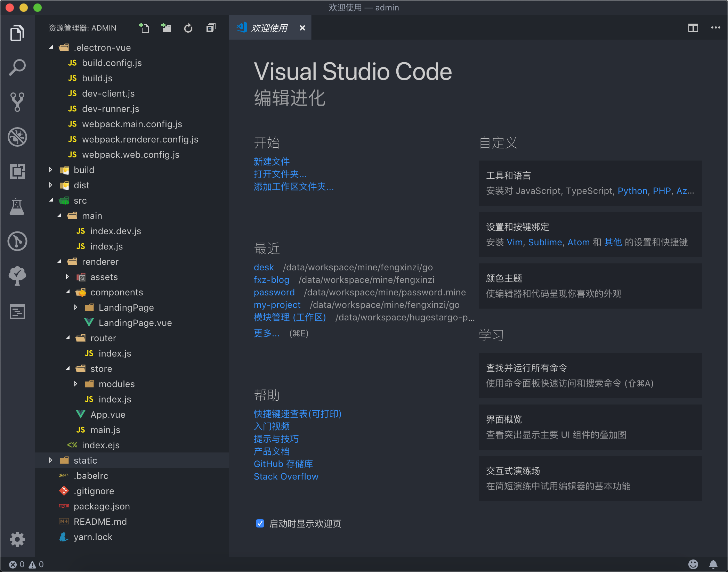Viewport: 728px width, 572px height.
Task: Open the Source Control view
Action: [x=17, y=102]
